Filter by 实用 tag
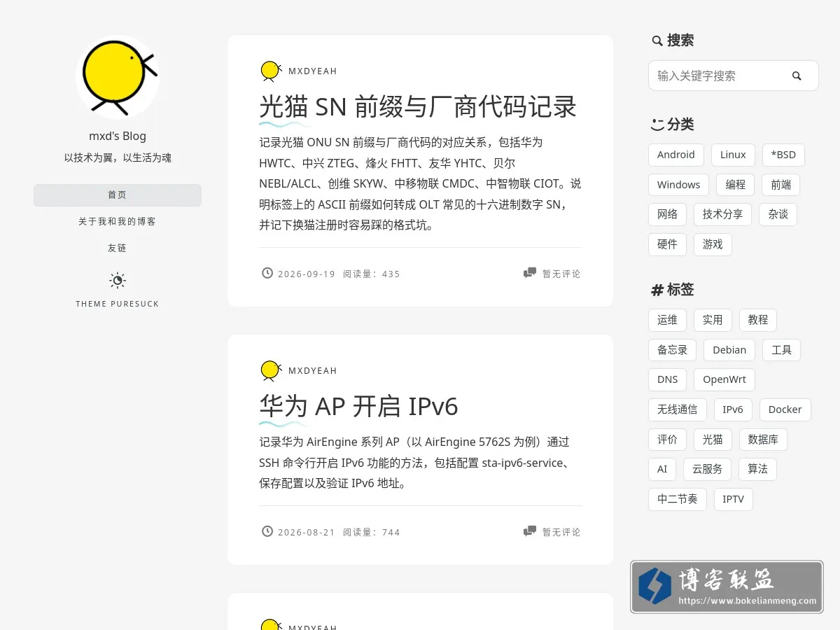840x630 pixels. click(713, 320)
